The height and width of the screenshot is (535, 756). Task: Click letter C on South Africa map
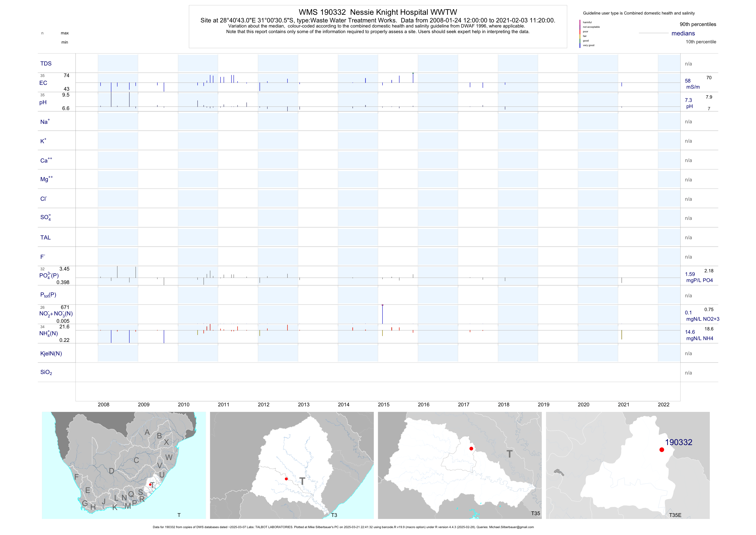(136, 460)
